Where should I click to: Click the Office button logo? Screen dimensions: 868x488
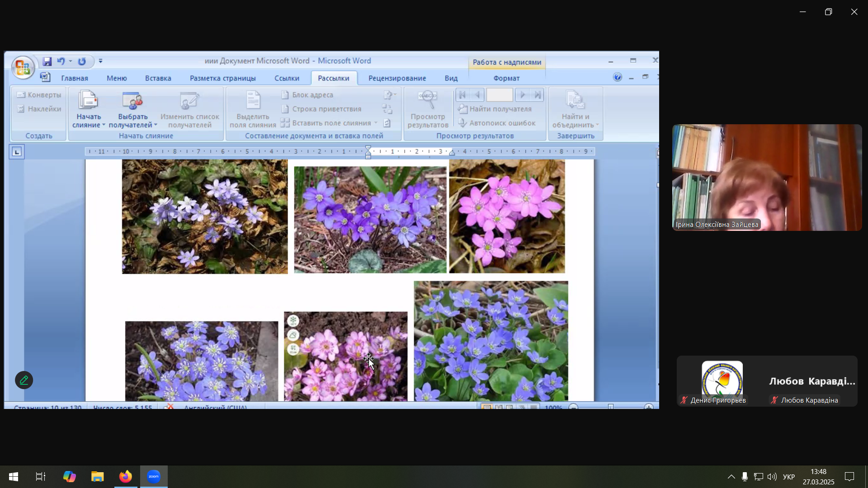coord(22,68)
